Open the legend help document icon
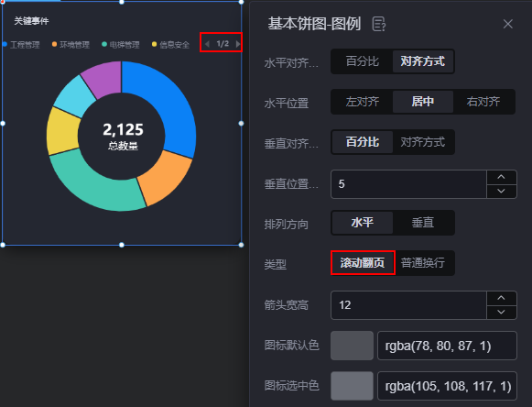The width and height of the screenshot is (532, 407). click(x=379, y=24)
